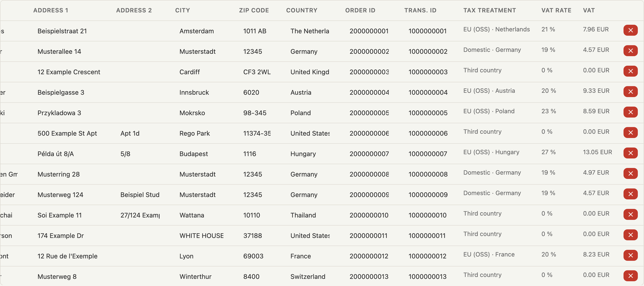Click the VAT RATE column header

tap(556, 10)
